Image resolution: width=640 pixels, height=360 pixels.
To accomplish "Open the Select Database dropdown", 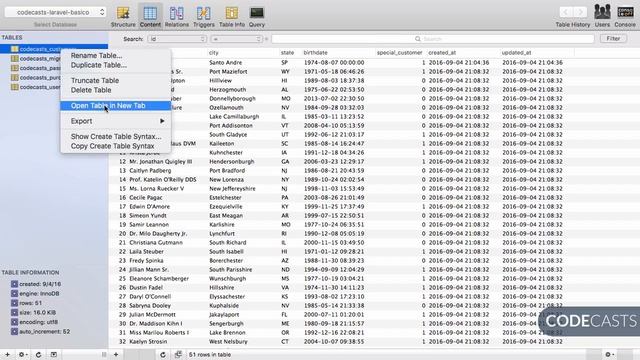I will tap(55, 12).
